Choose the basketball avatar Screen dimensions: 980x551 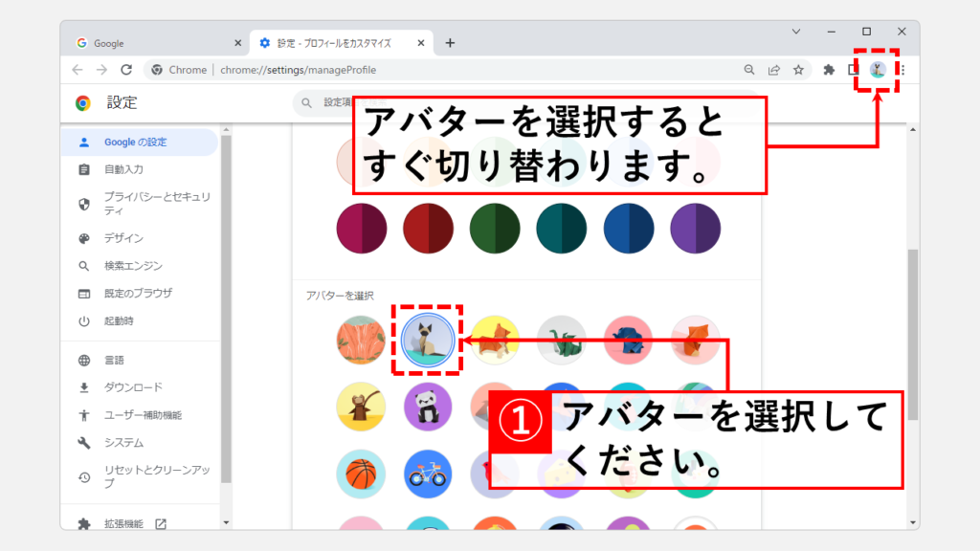tap(361, 474)
